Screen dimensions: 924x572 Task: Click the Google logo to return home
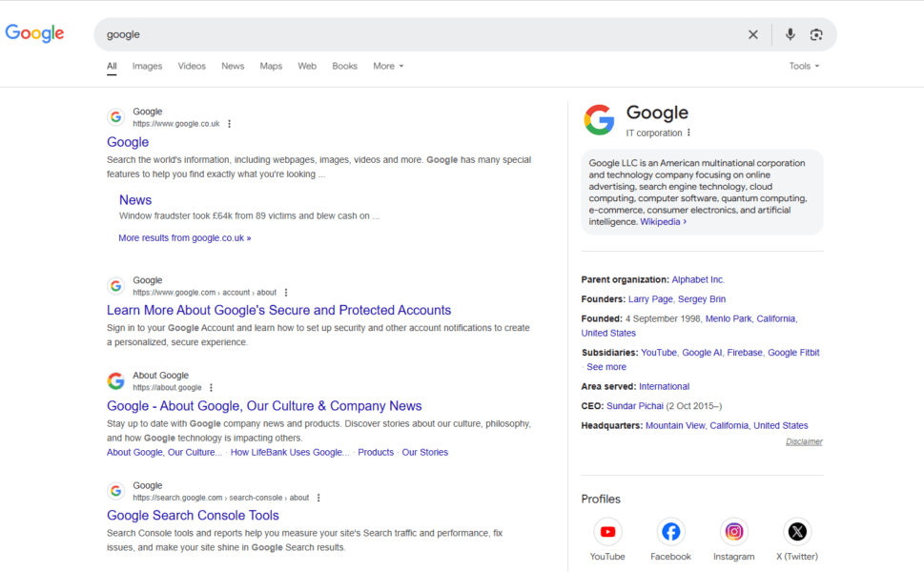click(x=34, y=33)
